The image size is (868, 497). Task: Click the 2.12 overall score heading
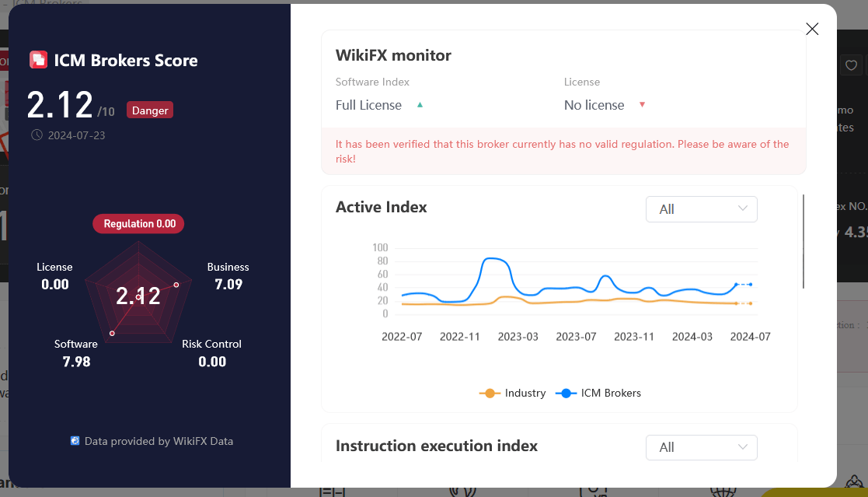(x=60, y=105)
